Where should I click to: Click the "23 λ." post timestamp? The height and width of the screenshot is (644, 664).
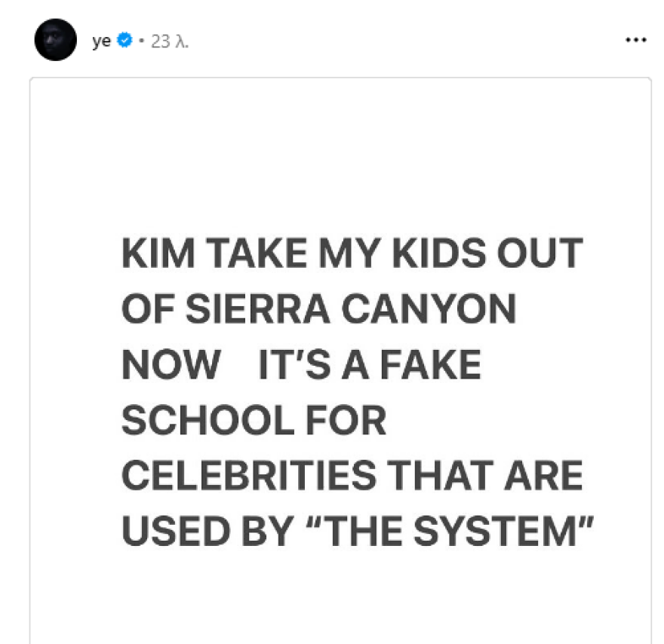click(x=170, y=41)
